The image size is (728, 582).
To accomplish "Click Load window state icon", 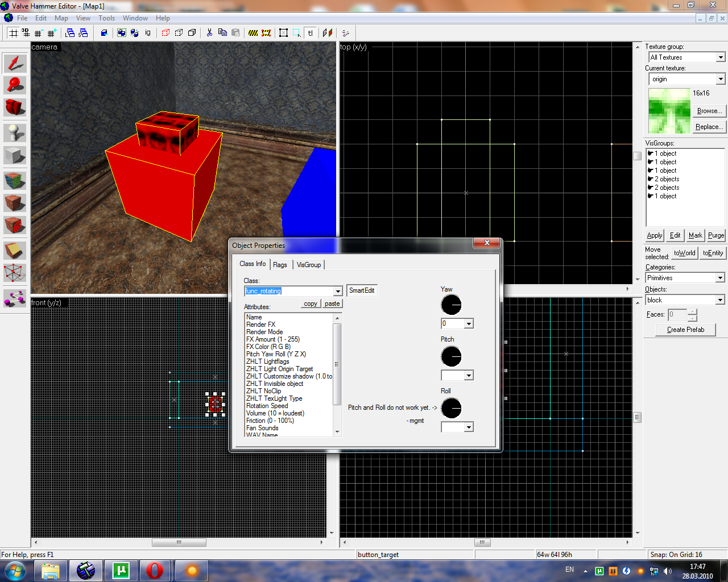I will [70, 33].
